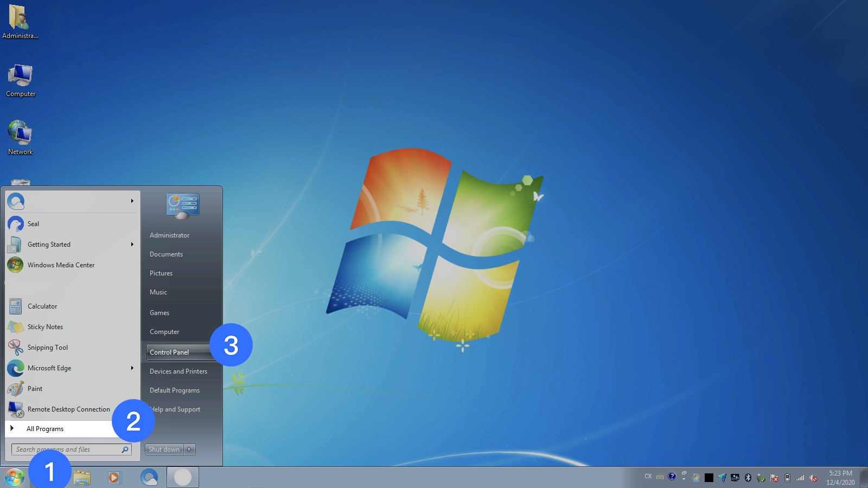Click the blank circle taskbar button

click(183, 477)
